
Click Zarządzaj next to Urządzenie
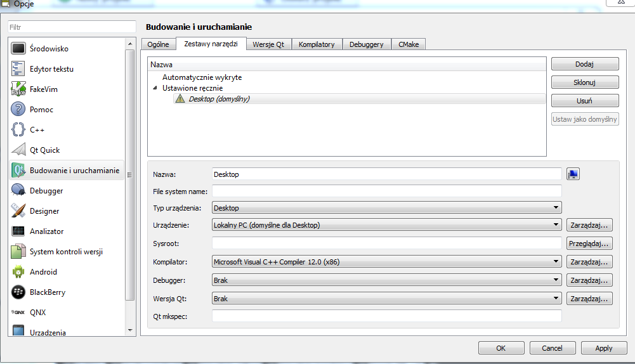[589, 225]
